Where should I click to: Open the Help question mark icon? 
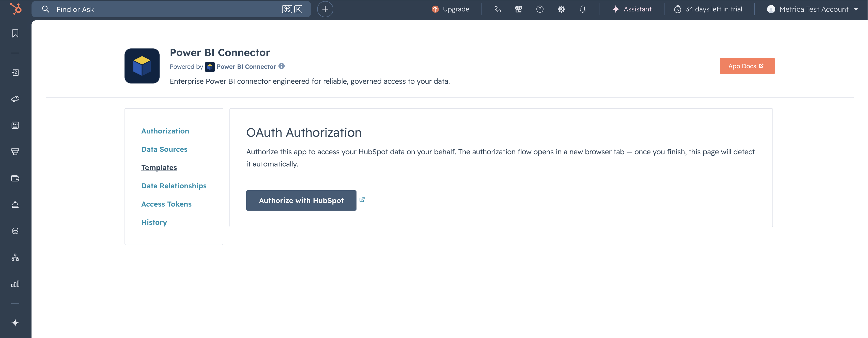[540, 9]
